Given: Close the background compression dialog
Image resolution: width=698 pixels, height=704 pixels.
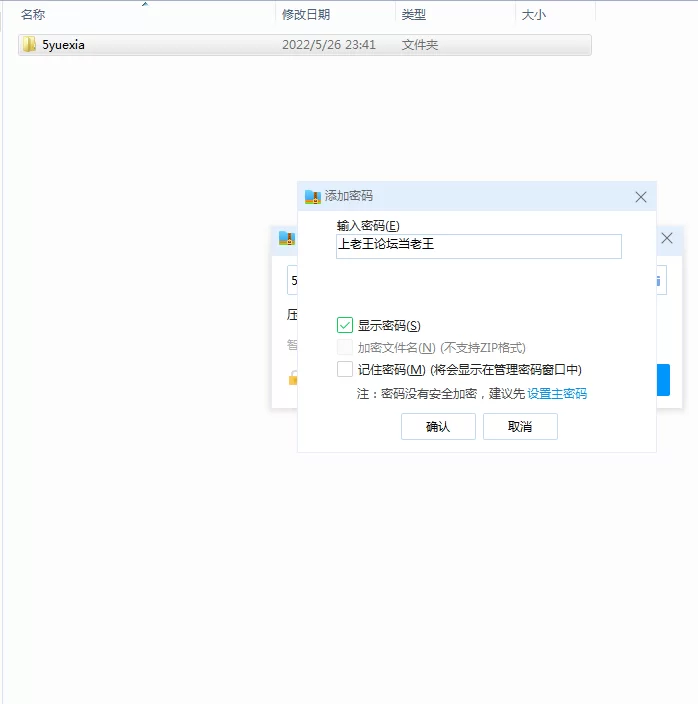Looking at the screenshot, I should click(668, 239).
